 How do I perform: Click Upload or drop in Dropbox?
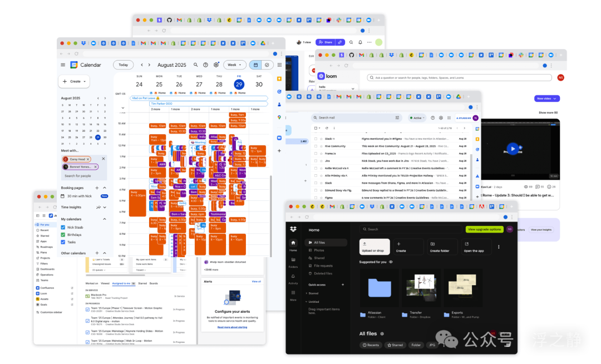(x=375, y=247)
